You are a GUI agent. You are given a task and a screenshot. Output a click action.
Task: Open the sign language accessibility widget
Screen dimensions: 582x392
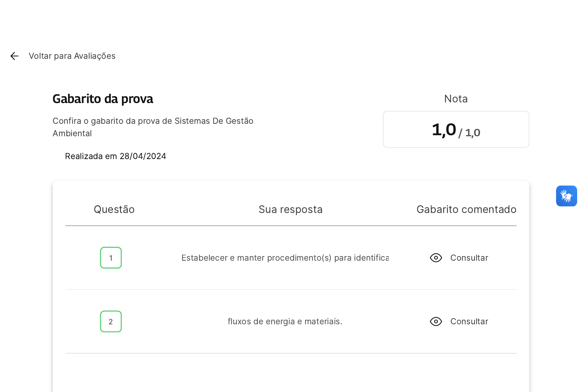566,196
